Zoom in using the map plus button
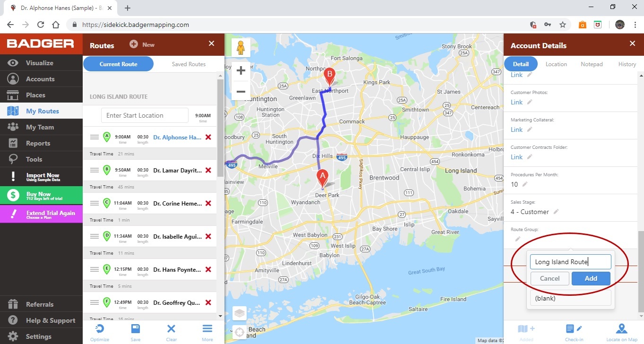Viewport: 644px width, 344px height. 241,71
